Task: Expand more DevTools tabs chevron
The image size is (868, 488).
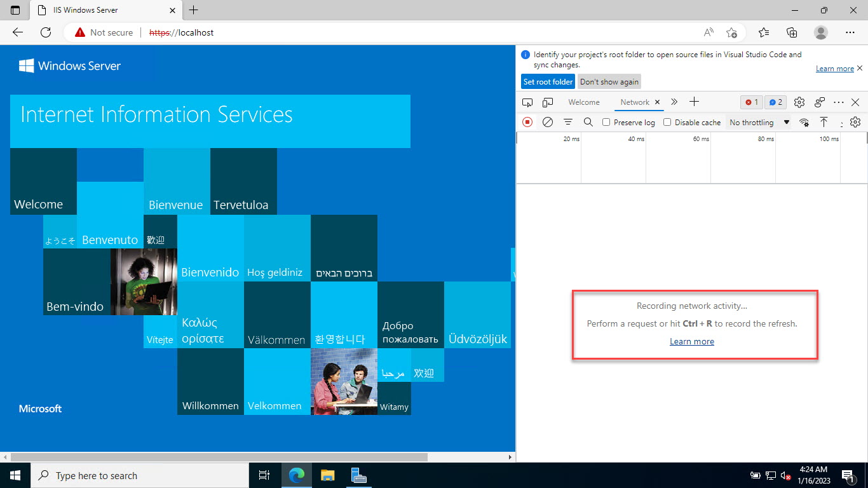Action: point(674,102)
